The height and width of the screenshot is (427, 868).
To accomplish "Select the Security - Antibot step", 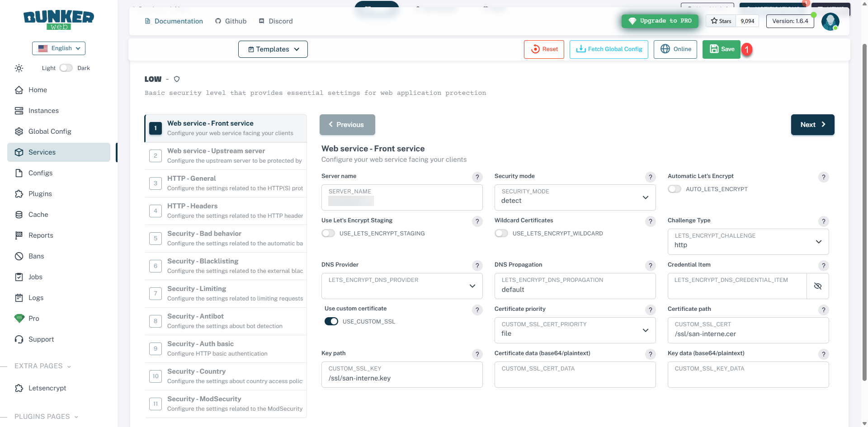I will coord(225,321).
